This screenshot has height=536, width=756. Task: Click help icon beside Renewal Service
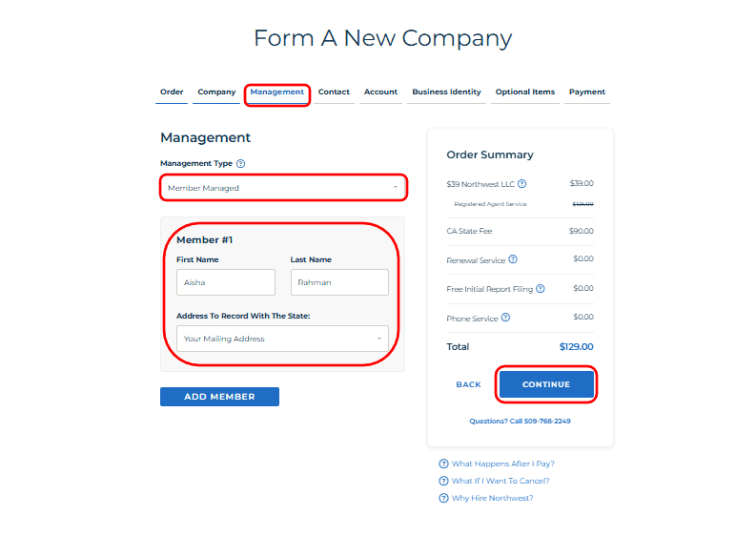click(x=513, y=259)
